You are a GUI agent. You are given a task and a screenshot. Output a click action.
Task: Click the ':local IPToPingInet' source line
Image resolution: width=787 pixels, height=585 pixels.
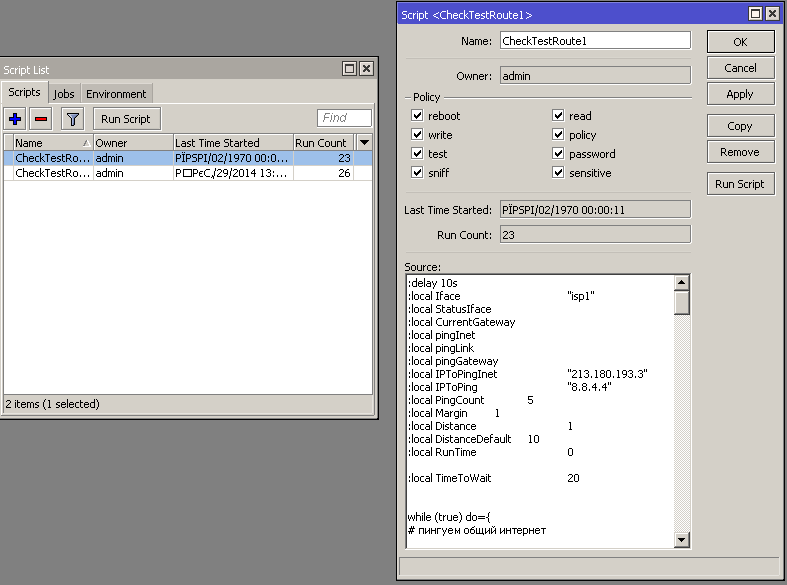click(x=528, y=374)
